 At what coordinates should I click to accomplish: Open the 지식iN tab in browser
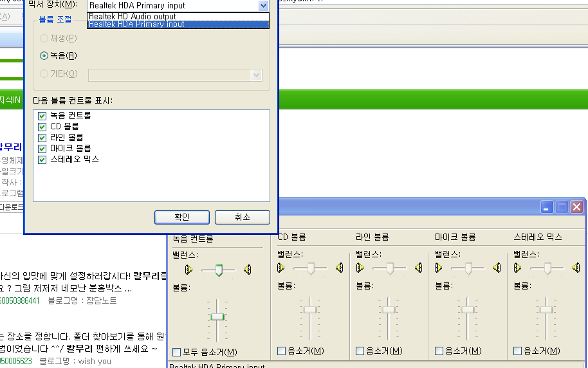(10, 100)
